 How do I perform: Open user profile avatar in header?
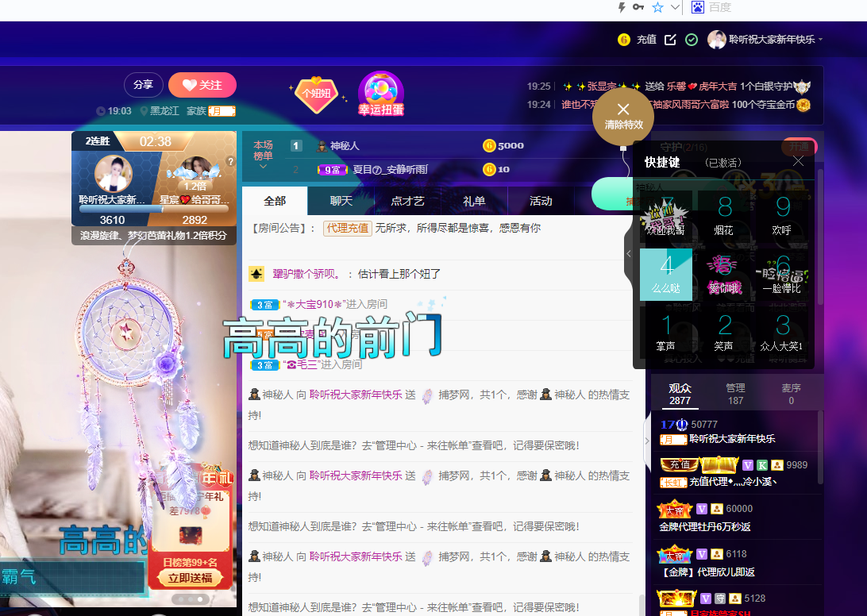(717, 39)
